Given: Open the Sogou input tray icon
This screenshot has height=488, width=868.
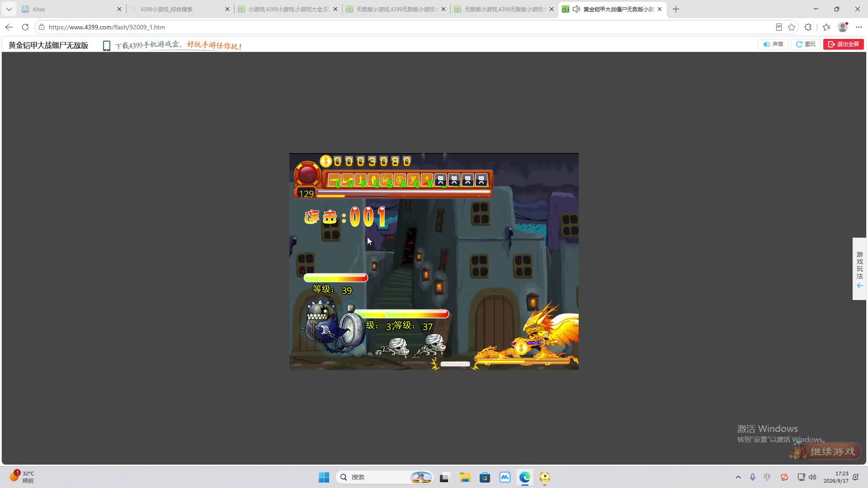Looking at the screenshot, I should [x=784, y=477].
